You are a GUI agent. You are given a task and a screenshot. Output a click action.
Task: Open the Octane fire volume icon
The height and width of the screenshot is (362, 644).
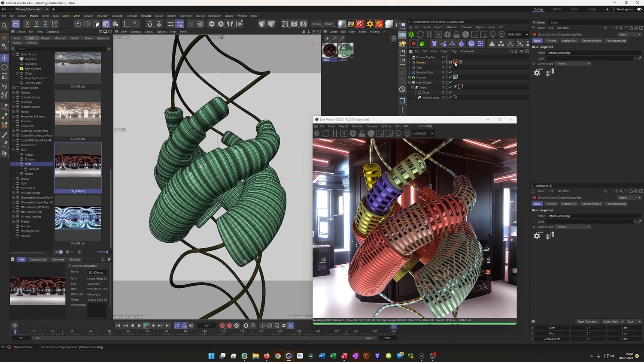tap(462, 43)
